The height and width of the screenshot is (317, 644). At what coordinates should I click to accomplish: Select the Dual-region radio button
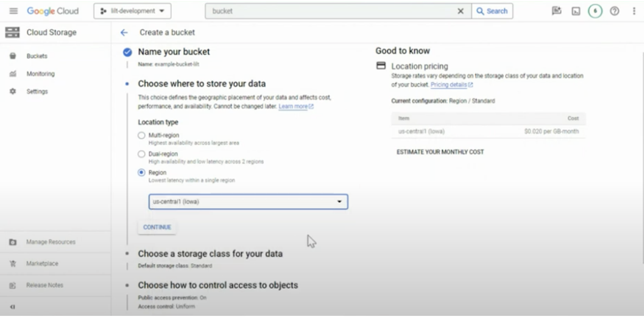pos(141,154)
